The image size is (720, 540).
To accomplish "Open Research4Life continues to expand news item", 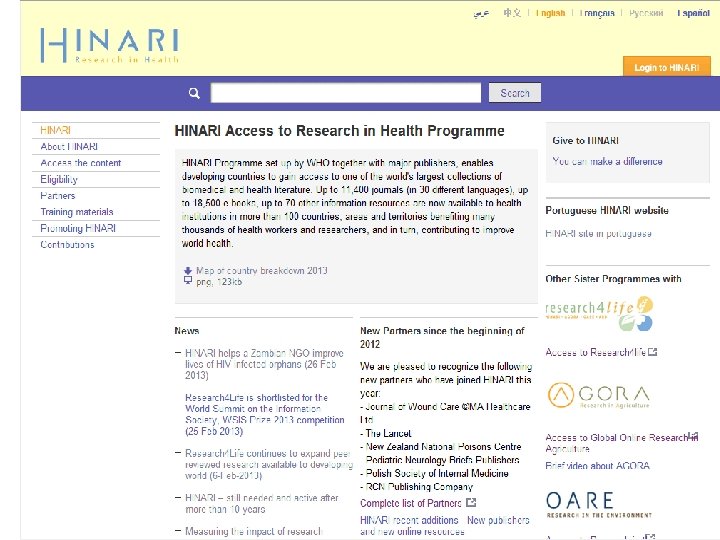I will tap(269, 464).
